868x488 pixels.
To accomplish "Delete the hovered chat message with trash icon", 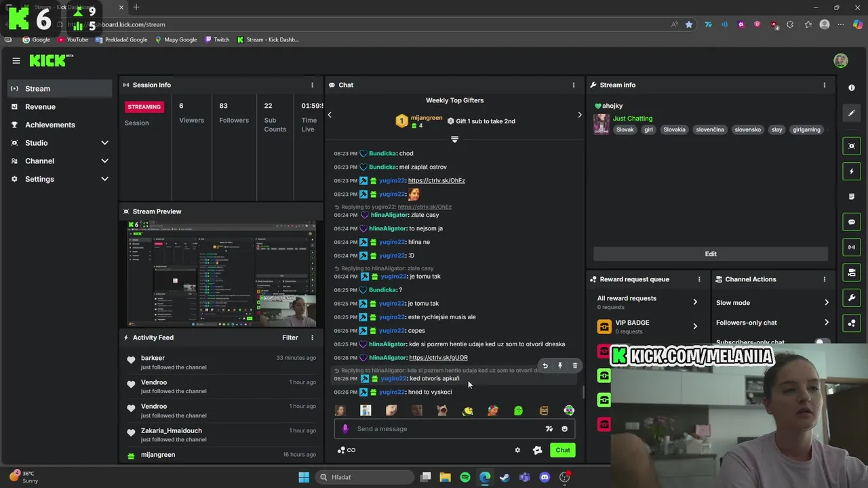I will click(574, 365).
